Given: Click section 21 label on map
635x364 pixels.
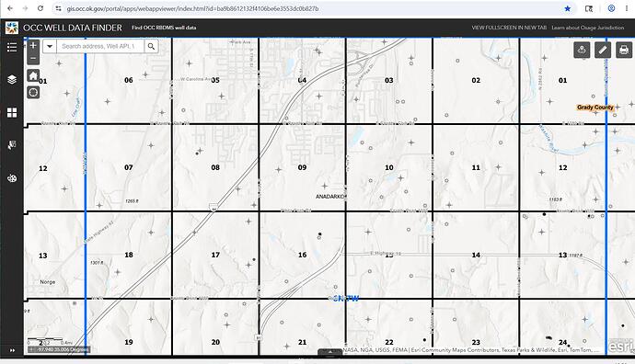Looking at the screenshot, I should 302,342.
